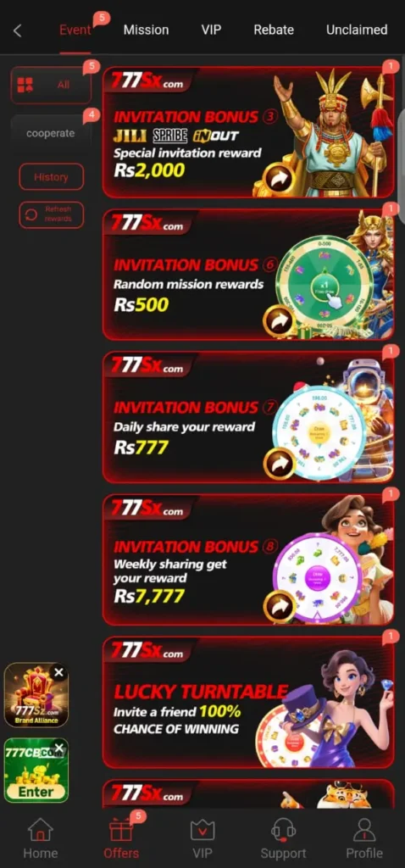Screen dimensions: 405x868
Task: Open Home from bottom navigation
Action: [x=41, y=838]
